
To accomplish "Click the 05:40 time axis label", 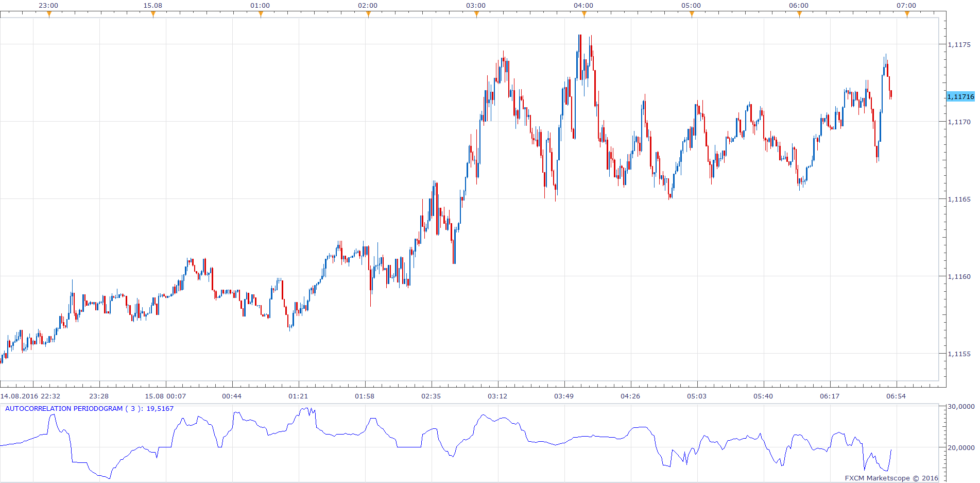I will coord(763,396).
